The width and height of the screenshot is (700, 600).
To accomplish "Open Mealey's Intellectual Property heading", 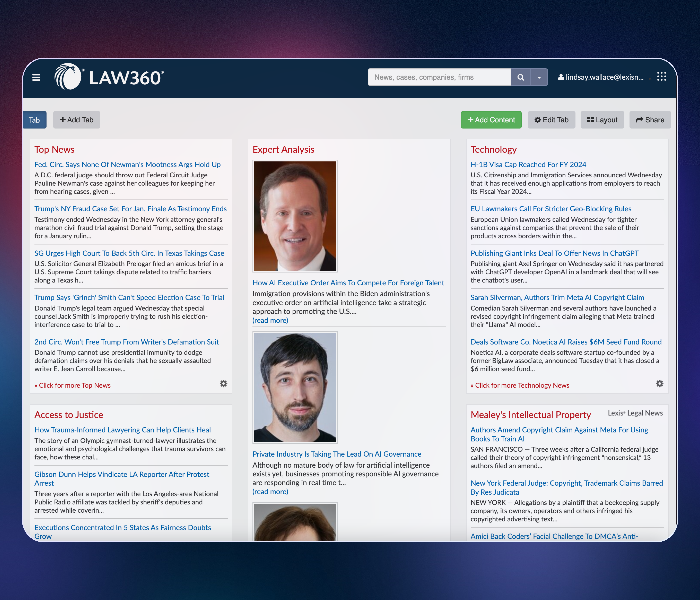I will point(531,415).
